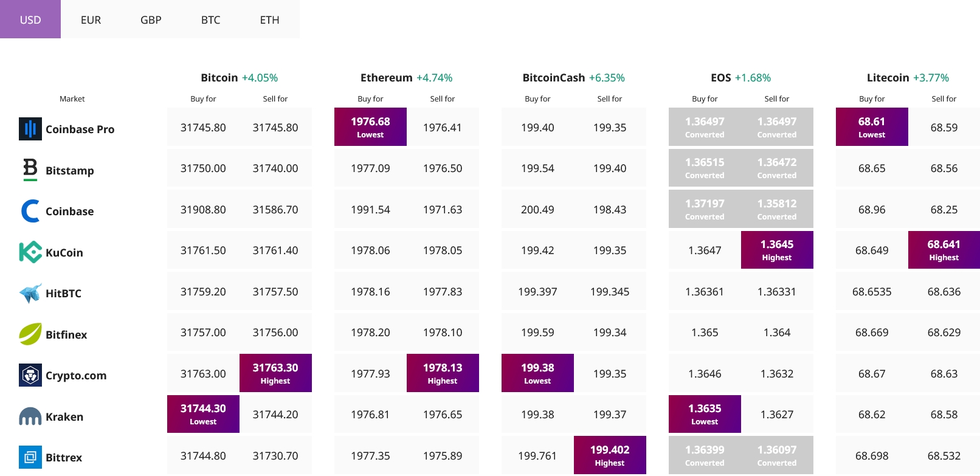Select Crypto.com's lowest BitcoinCash buy 199.38
This screenshot has height=476, width=980.
pos(537,373)
